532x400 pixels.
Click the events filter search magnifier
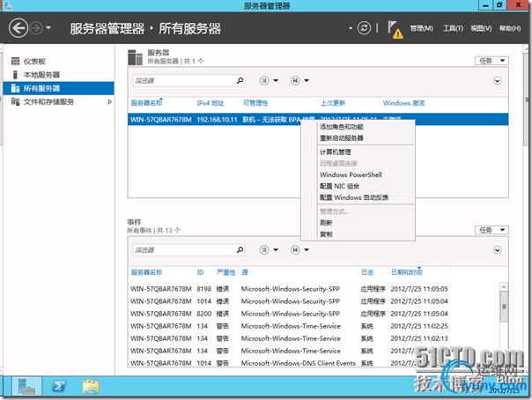point(240,250)
